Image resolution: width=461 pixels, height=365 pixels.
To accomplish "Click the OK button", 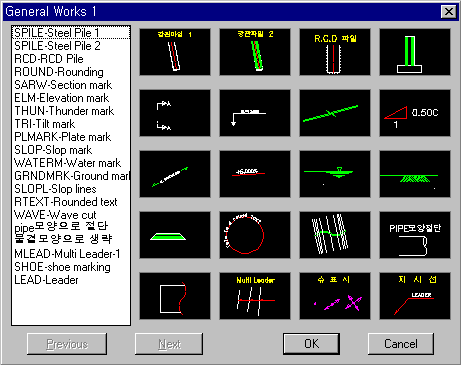I will [311, 344].
